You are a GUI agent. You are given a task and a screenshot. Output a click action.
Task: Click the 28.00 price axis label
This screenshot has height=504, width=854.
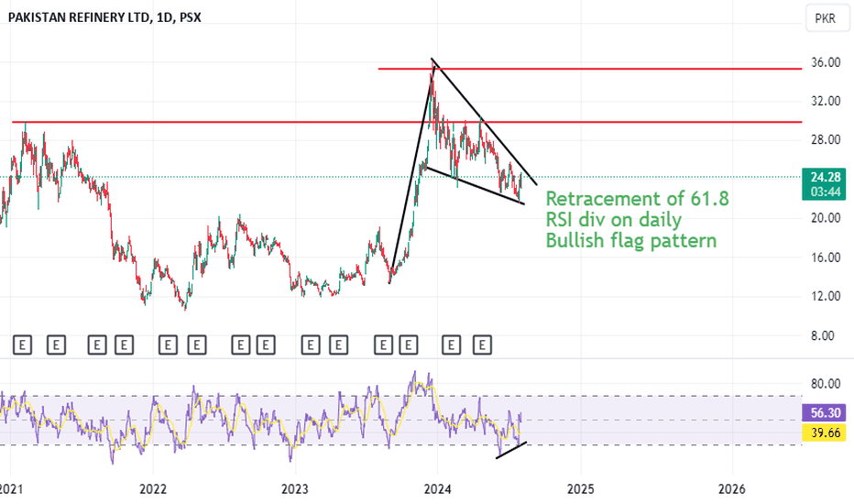tap(826, 140)
